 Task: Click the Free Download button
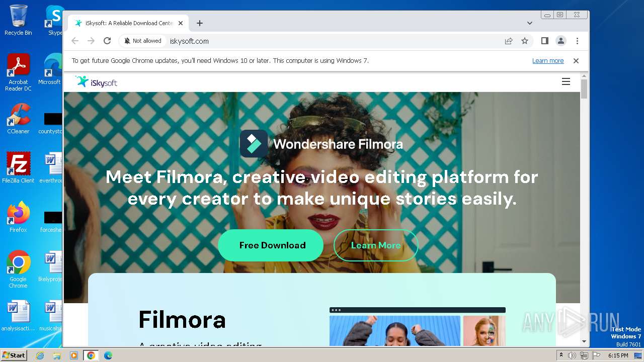pos(271,245)
